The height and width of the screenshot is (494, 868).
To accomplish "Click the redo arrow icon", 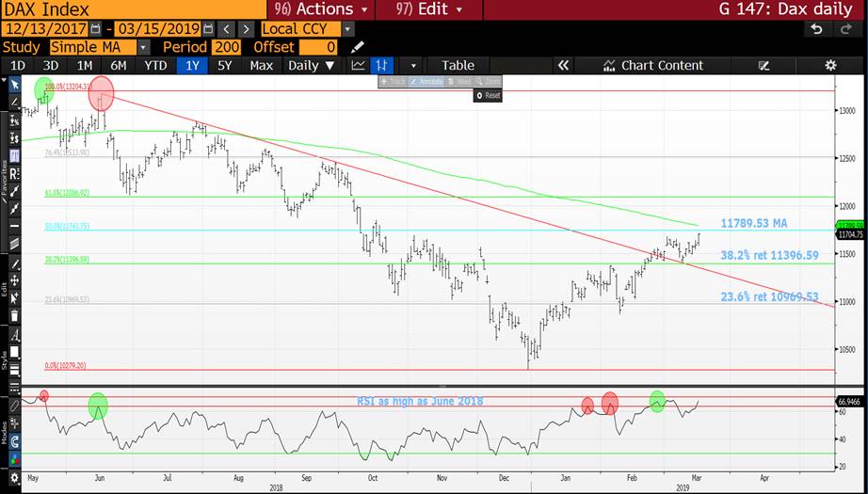I will (847, 29).
